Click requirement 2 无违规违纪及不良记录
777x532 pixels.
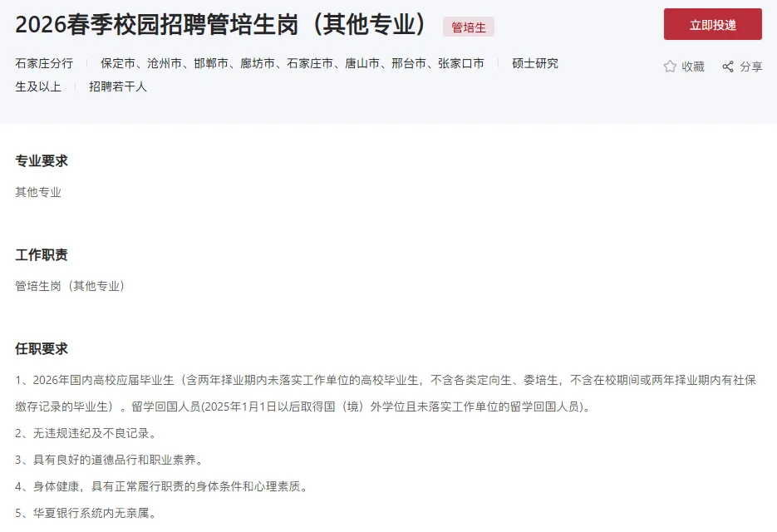pos(86,433)
